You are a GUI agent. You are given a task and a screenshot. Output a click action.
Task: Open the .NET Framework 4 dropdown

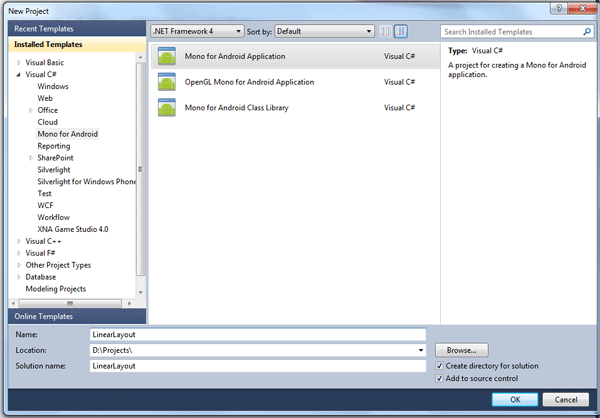pos(197,31)
